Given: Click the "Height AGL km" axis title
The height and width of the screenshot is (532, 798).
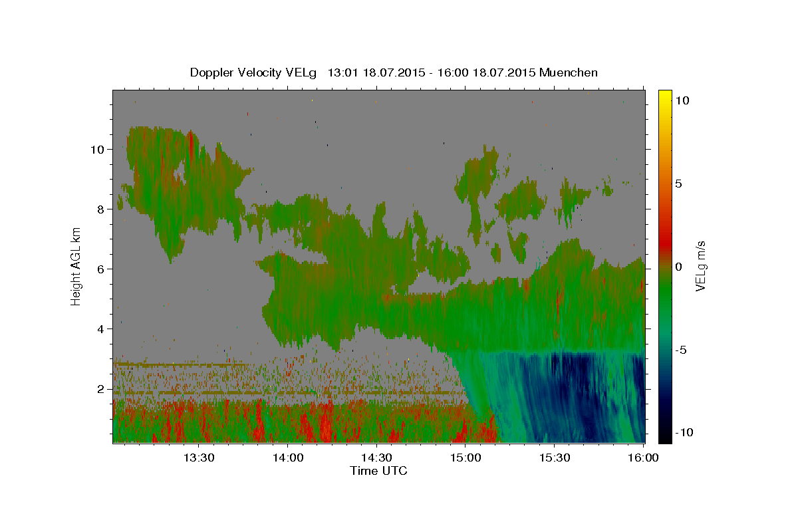Looking at the screenshot, I should click(76, 266).
